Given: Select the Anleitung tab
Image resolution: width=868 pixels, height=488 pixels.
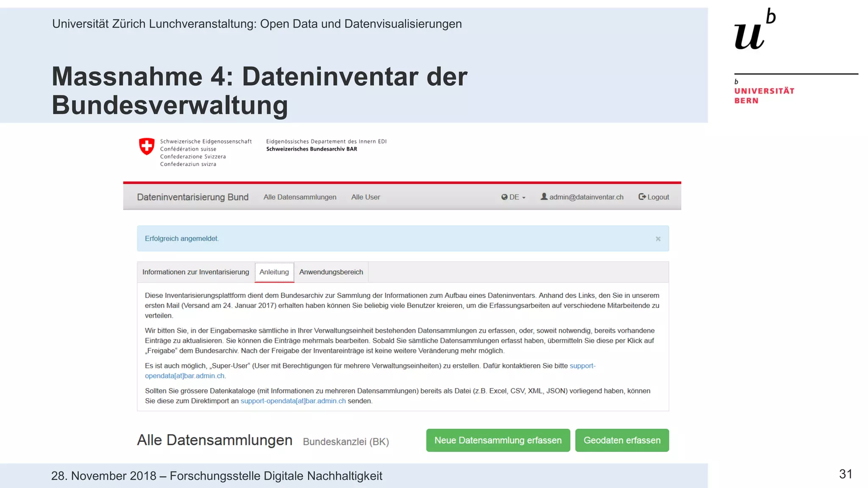Looking at the screenshot, I should [x=274, y=272].
